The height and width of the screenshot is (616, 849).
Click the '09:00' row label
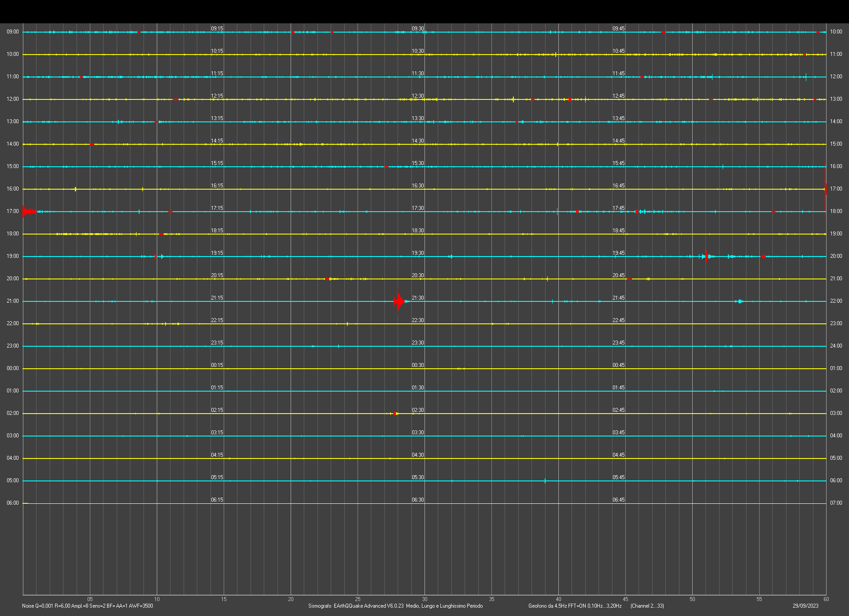pyautogui.click(x=13, y=32)
